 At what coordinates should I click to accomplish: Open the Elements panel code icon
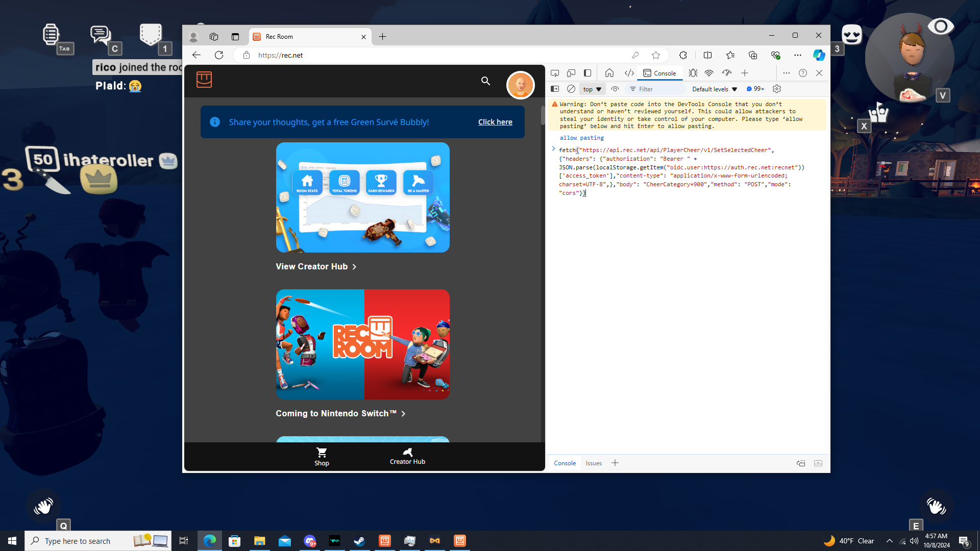(629, 73)
